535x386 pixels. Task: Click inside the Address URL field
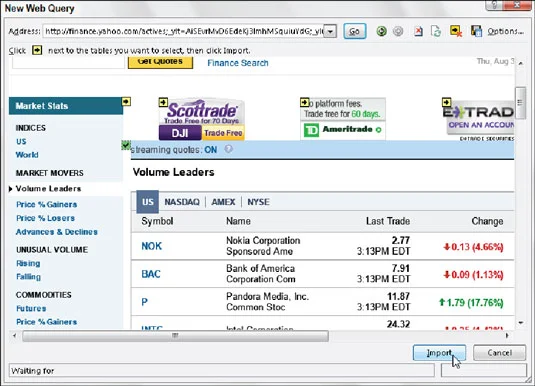coord(184,31)
